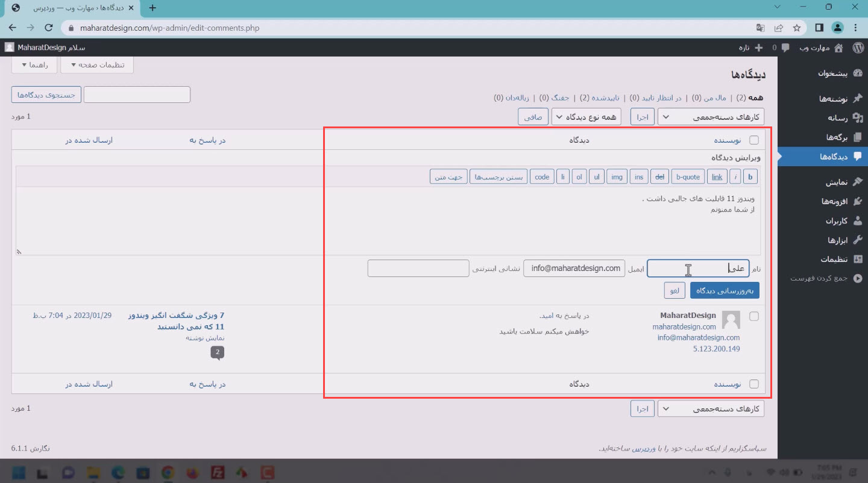
Task: Select the All (همه) comments filter
Action: (x=756, y=98)
